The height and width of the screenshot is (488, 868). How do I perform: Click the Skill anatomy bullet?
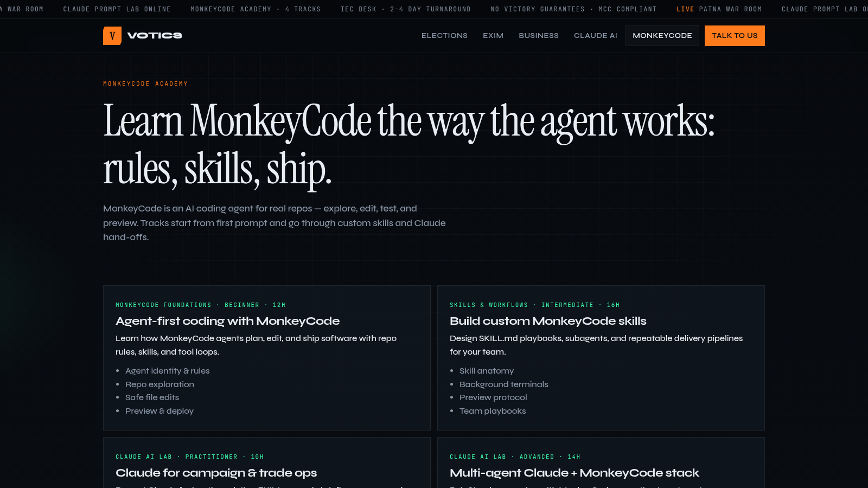(487, 371)
